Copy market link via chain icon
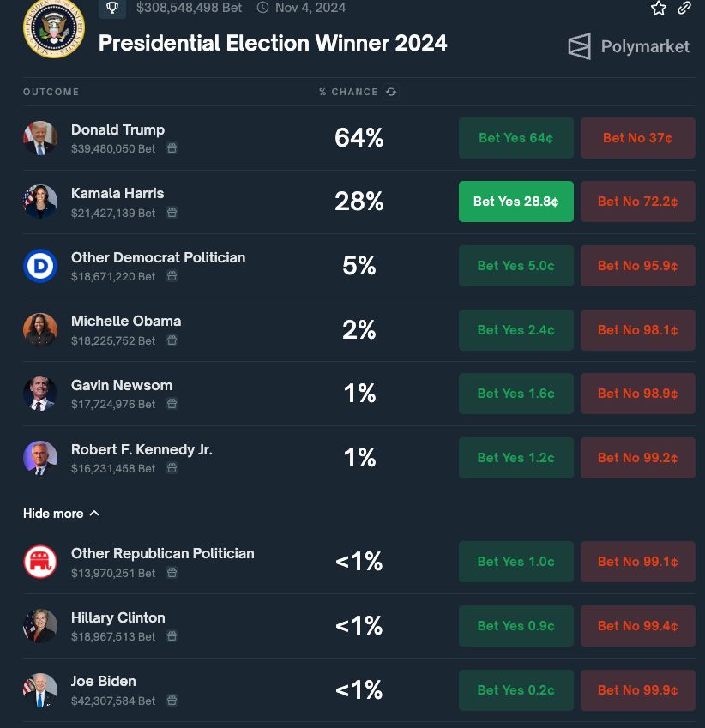Image resolution: width=705 pixels, height=728 pixels. 684,8
